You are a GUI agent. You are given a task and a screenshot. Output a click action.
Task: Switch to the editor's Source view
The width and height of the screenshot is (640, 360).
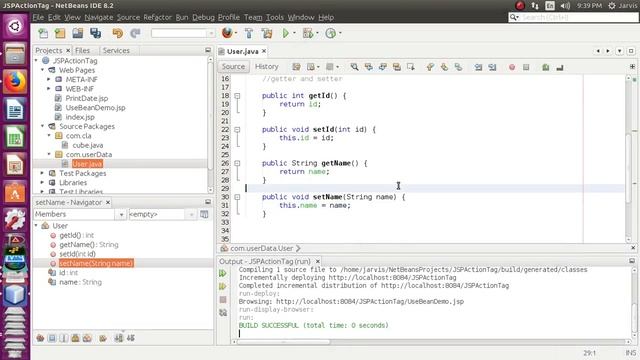point(233,67)
